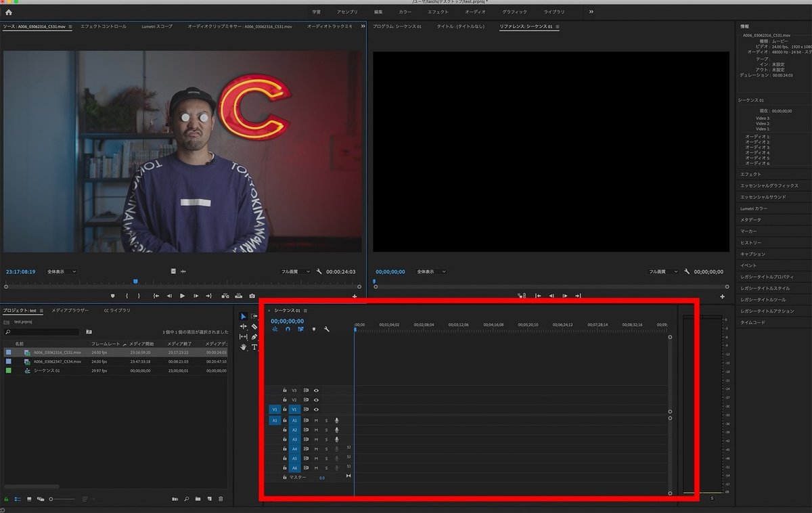
Task: Open timeline display settings wrench
Action: (326, 329)
